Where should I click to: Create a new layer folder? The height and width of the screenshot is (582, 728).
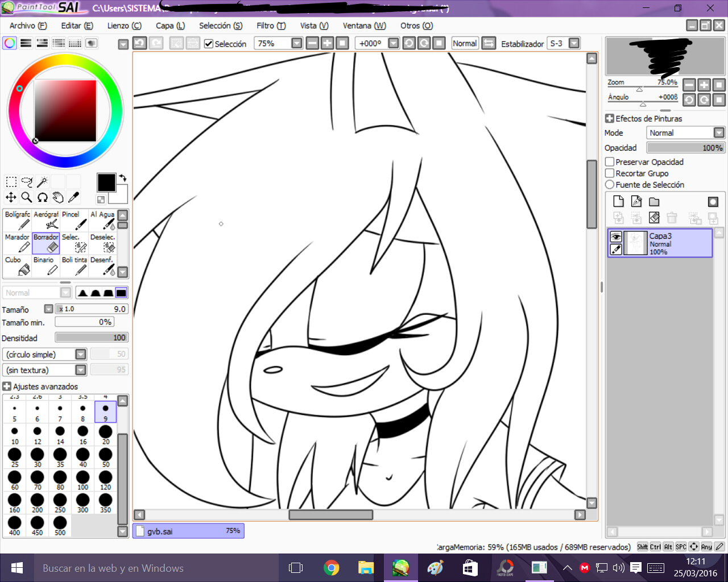[654, 201]
